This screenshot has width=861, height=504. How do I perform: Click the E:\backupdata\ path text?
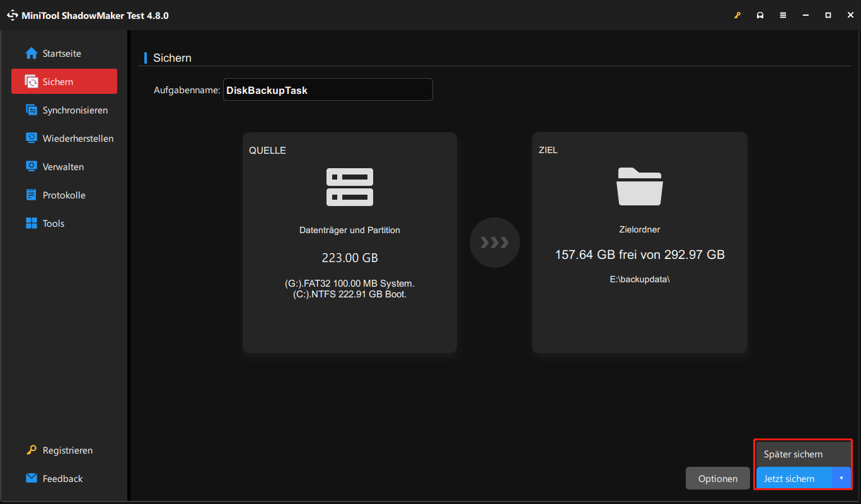640,278
